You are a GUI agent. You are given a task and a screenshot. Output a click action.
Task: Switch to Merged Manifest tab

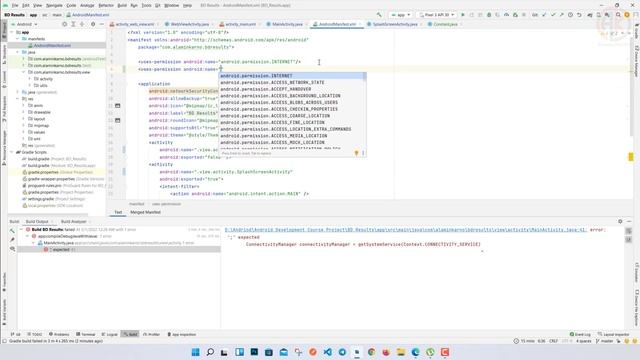(x=145, y=212)
